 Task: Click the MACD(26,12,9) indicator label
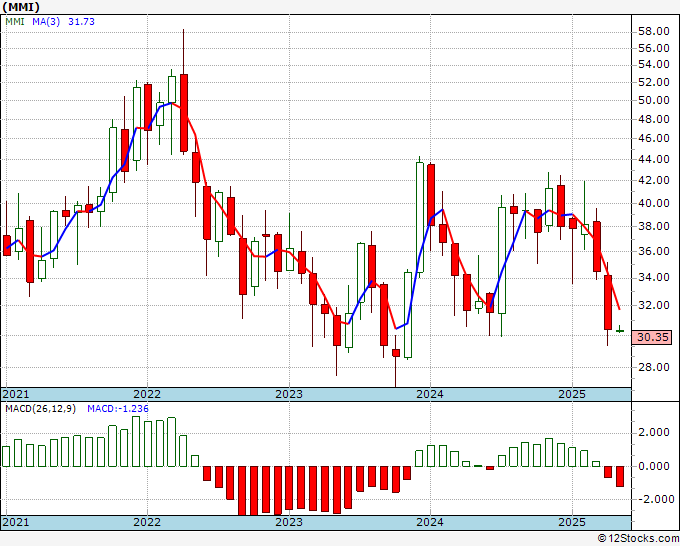pos(40,409)
